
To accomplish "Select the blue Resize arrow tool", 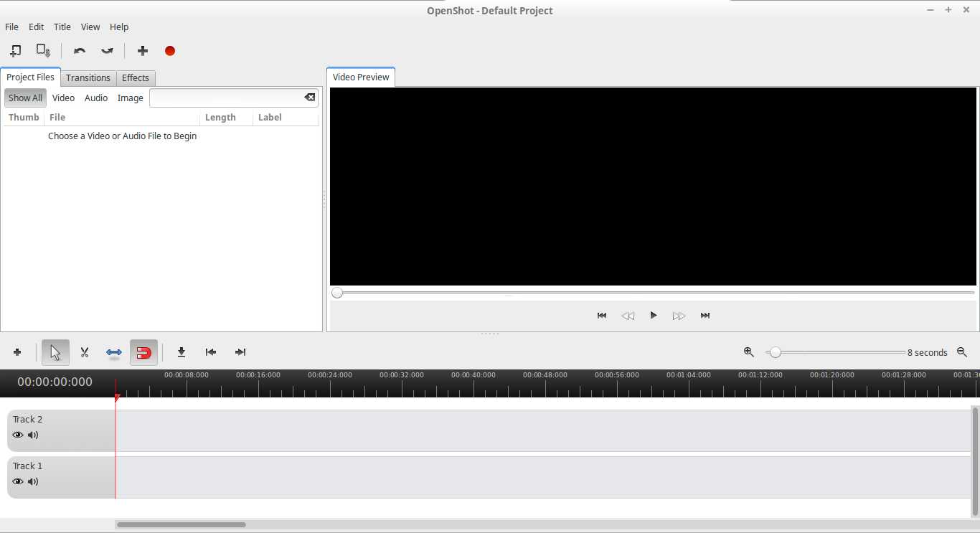I will pyautogui.click(x=114, y=352).
